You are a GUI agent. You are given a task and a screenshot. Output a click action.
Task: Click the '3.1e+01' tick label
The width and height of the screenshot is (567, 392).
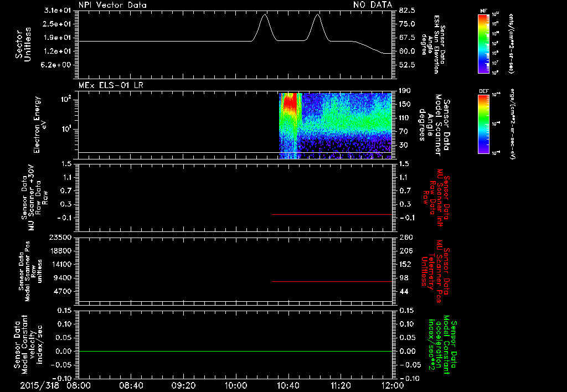tap(58, 11)
